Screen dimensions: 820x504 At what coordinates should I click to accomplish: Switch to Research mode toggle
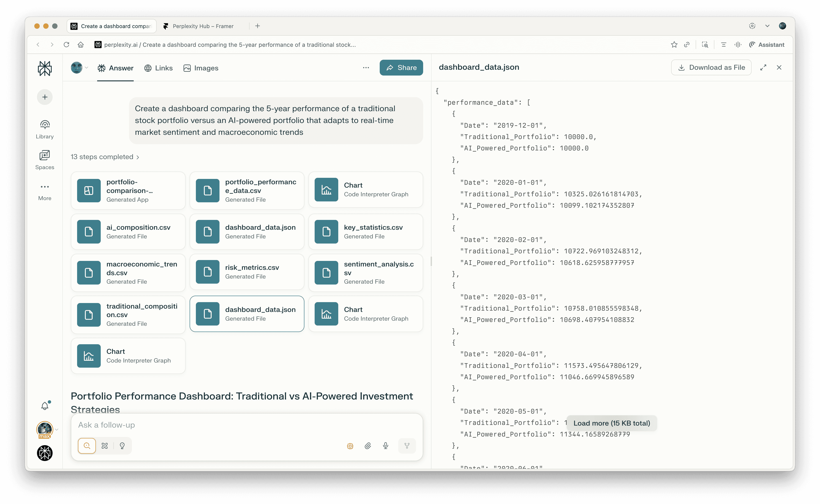[105, 446]
